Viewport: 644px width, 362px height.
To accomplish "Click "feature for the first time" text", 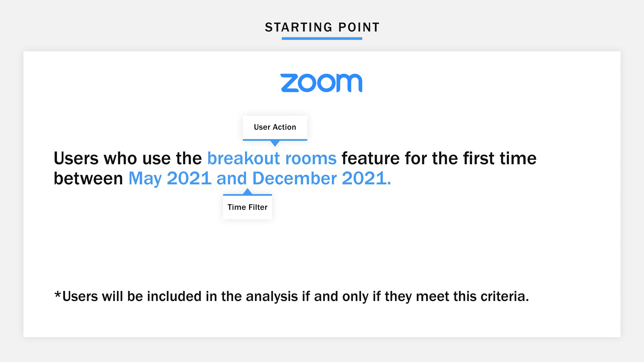I will pos(439,158).
